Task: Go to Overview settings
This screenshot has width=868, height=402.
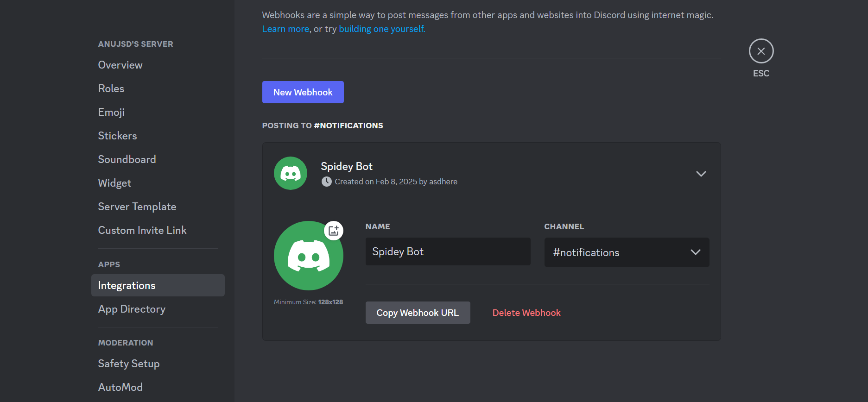Action: pyautogui.click(x=158, y=65)
